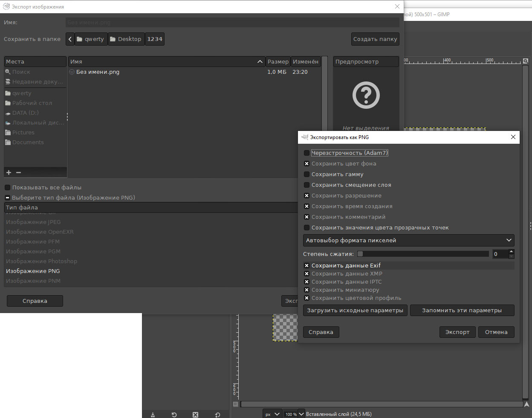Sort files by the Изменён column header
This screenshot has height=418, width=532.
coord(306,62)
